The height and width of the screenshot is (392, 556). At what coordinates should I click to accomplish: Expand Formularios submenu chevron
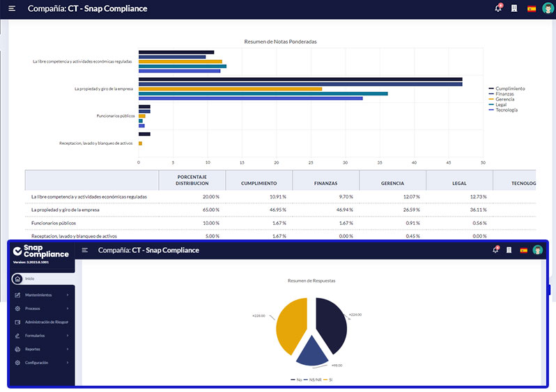[68, 336]
